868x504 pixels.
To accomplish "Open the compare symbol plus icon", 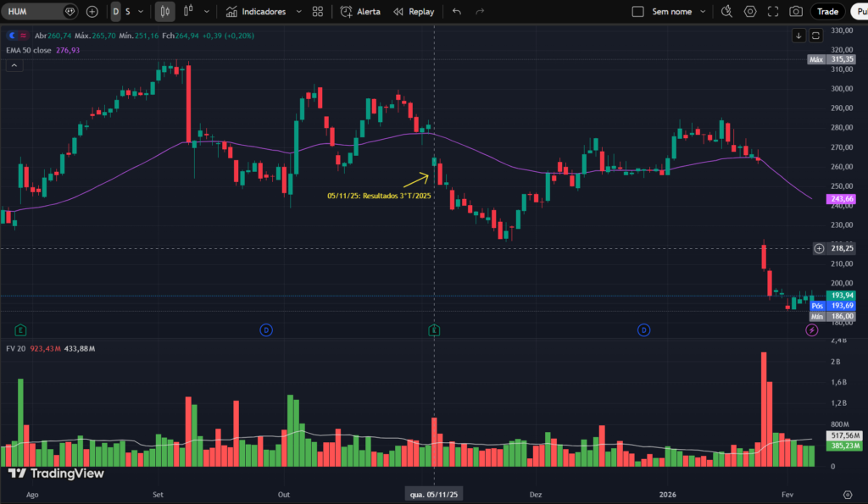I will (x=92, y=11).
